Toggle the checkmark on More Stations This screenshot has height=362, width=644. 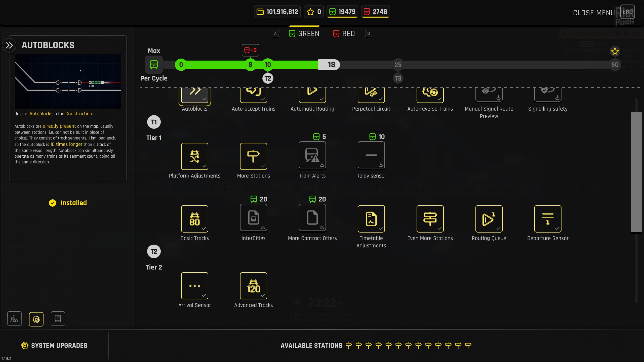[263, 166]
